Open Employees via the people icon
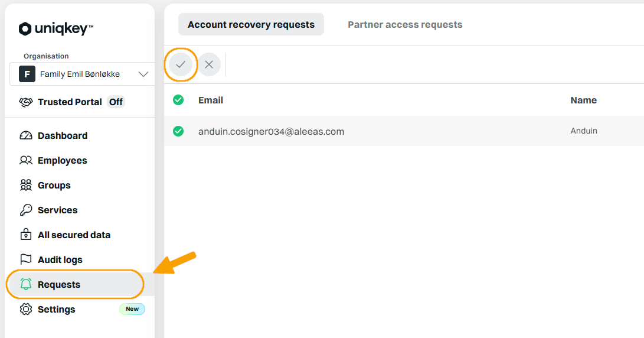This screenshot has height=338, width=644. coord(26,160)
